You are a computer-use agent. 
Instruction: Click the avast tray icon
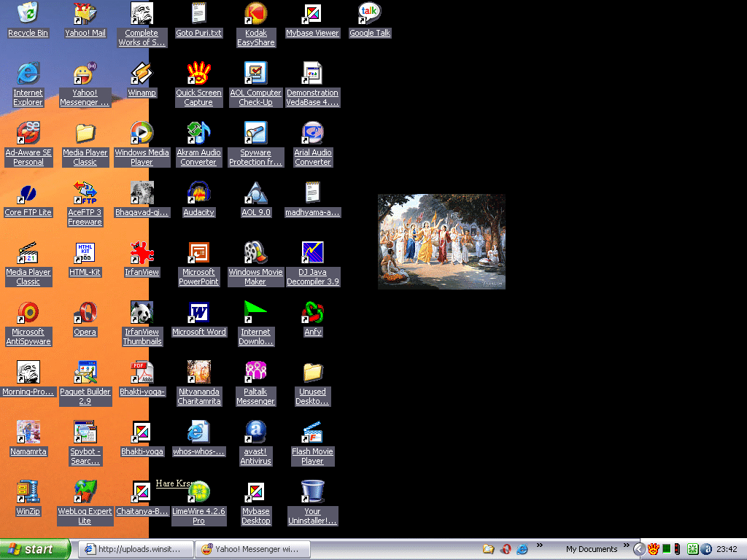(x=706, y=549)
